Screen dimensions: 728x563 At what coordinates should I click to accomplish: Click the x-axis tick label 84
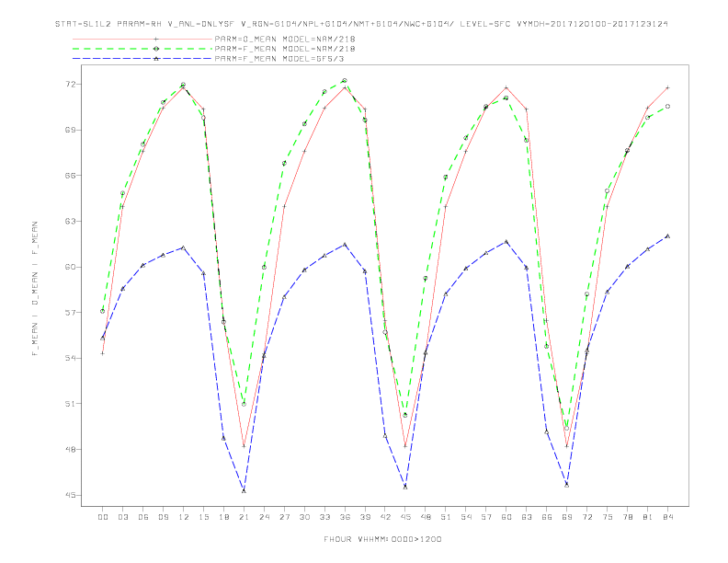667,517
